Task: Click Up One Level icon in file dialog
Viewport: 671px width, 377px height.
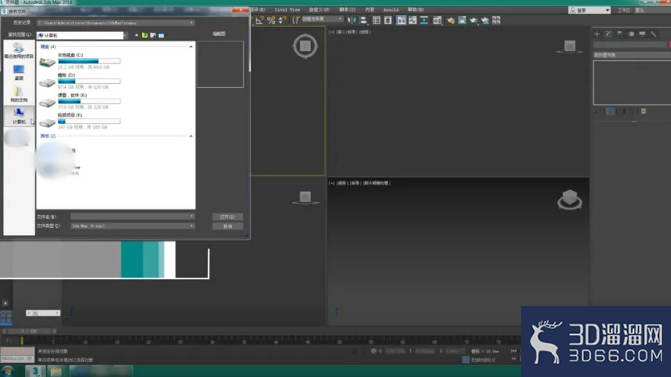Action: pos(145,35)
